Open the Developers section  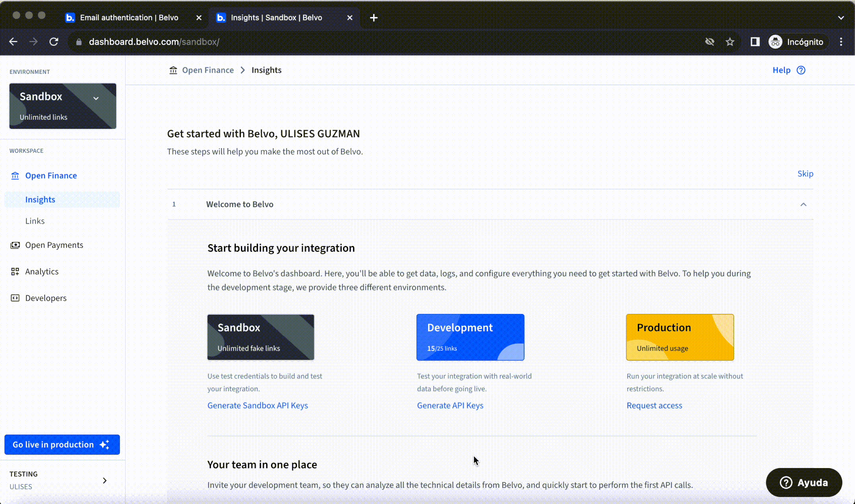point(46,298)
